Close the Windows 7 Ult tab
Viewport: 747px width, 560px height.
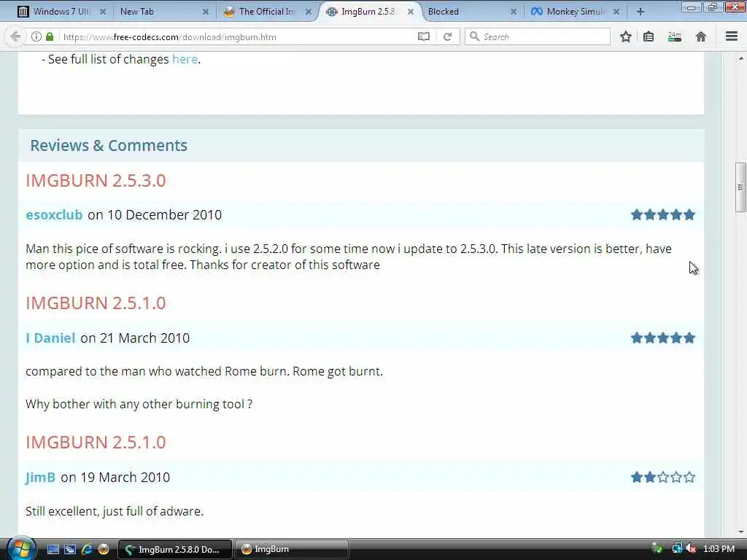point(102,12)
